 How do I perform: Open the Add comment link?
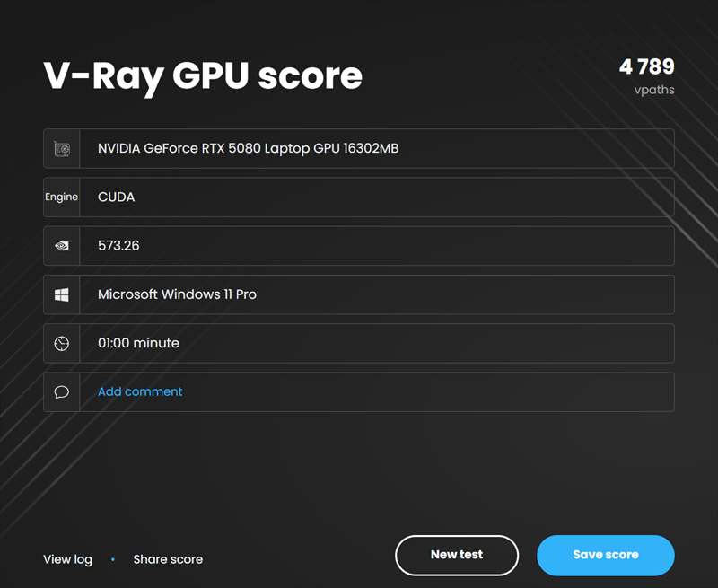140,391
